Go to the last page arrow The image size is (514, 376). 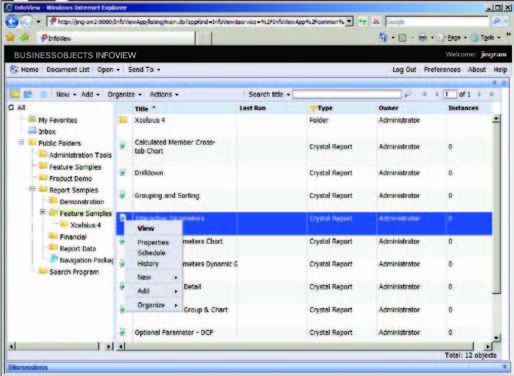492,95
